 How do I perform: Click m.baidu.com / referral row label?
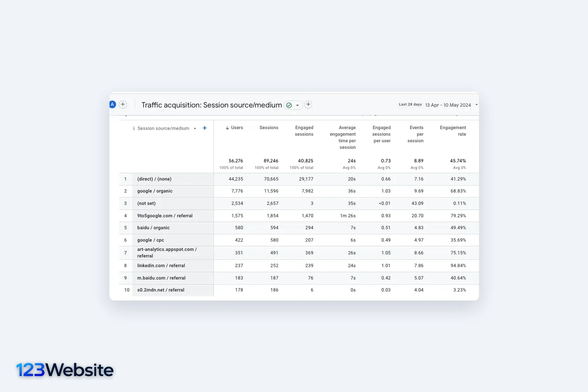(161, 278)
